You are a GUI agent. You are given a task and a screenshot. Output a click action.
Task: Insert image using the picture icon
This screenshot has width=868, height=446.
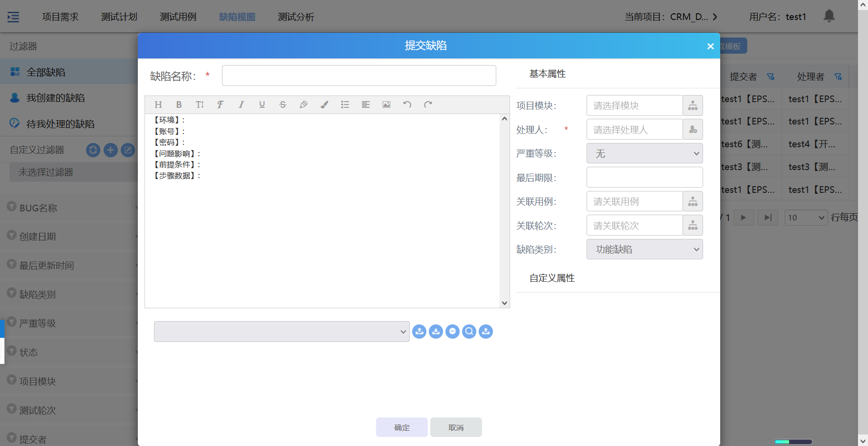click(386, 104)
